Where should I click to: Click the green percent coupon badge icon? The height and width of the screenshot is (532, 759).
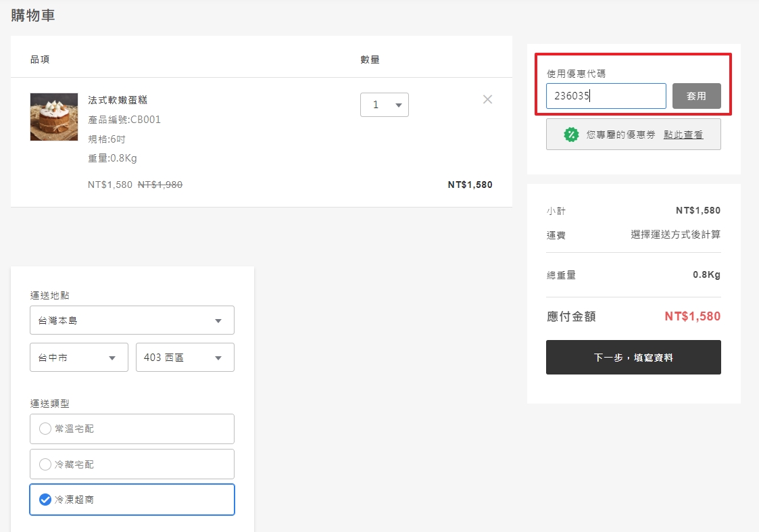(571, 135)
